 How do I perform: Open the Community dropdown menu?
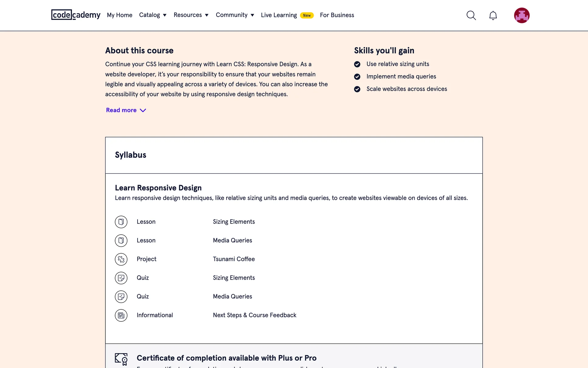pyautogui.click(x=235, y=15)
